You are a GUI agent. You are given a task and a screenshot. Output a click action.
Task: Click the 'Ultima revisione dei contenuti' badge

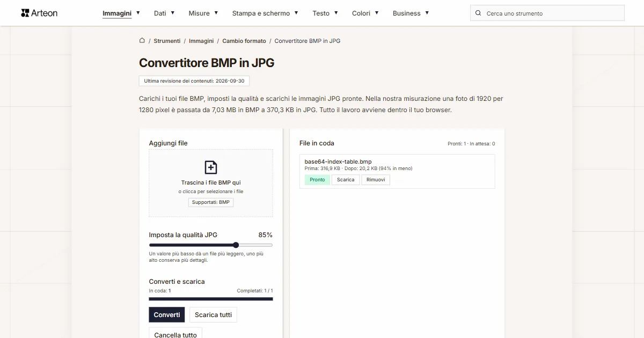pos(194,81)
